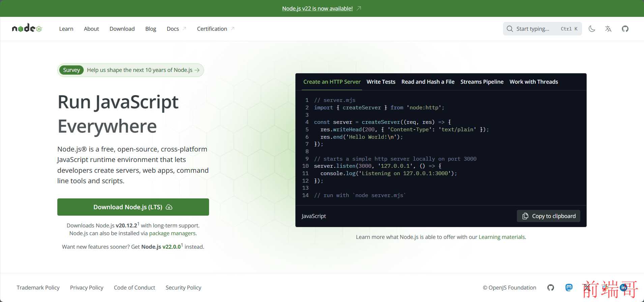The image size is (644, 302).
Task: Open GitHub icon in top navbar
Action: coord(625,29)
